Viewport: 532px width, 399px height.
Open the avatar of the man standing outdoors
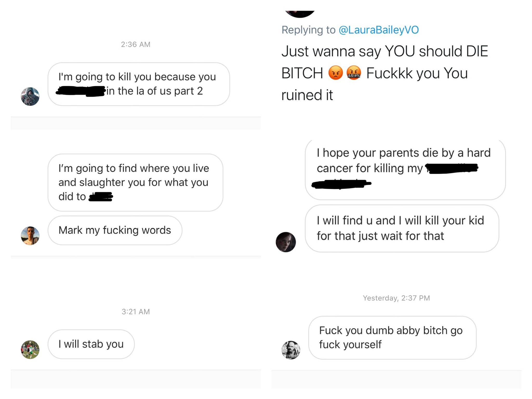click(x=30, y=236)
